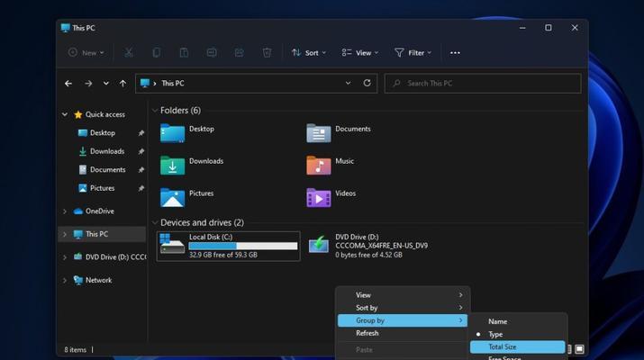Click 32.9 GB free of 59.3 GB text

click(x=223, y=255)
